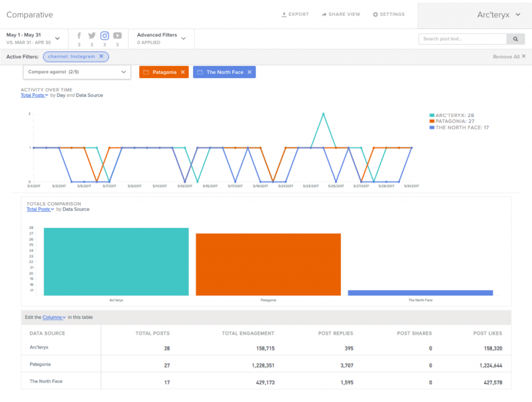Click the ARC'TERYX: 28 legend label
This screenshot has width=532, height=402.
pyautogui.click(x=455, y=115)
